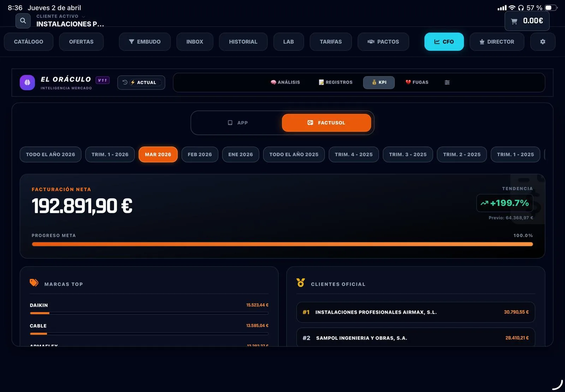Image resolution: width=565 pixels, height=392 pixels.
Task: Switch to Fugas view
Action: [417, 82]
